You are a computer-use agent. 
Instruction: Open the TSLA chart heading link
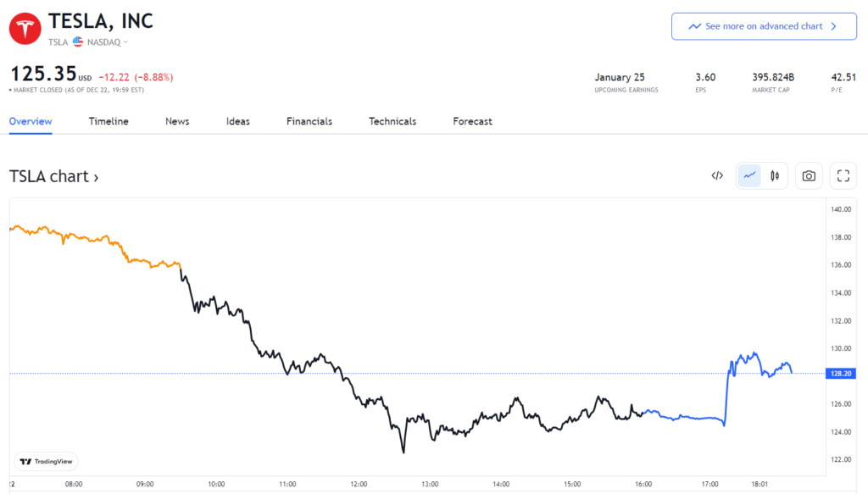pyautogui.click(x=53, y=176)
